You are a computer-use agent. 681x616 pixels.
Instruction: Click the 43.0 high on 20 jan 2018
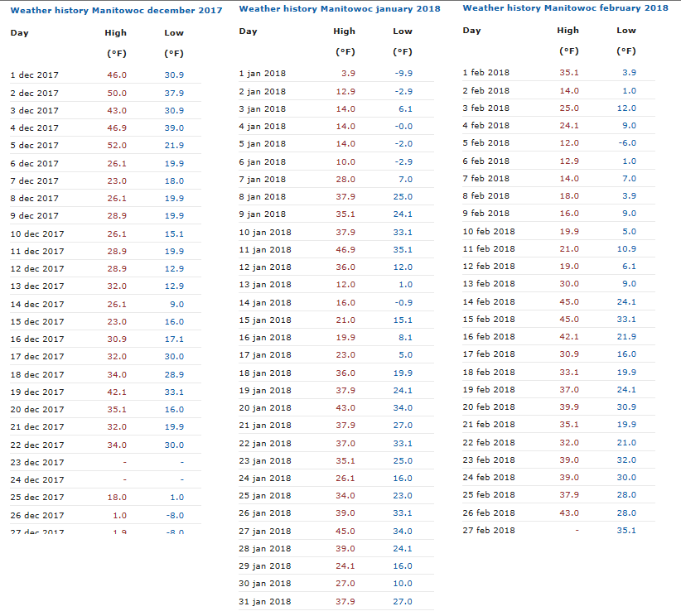[x=345, y=407]
